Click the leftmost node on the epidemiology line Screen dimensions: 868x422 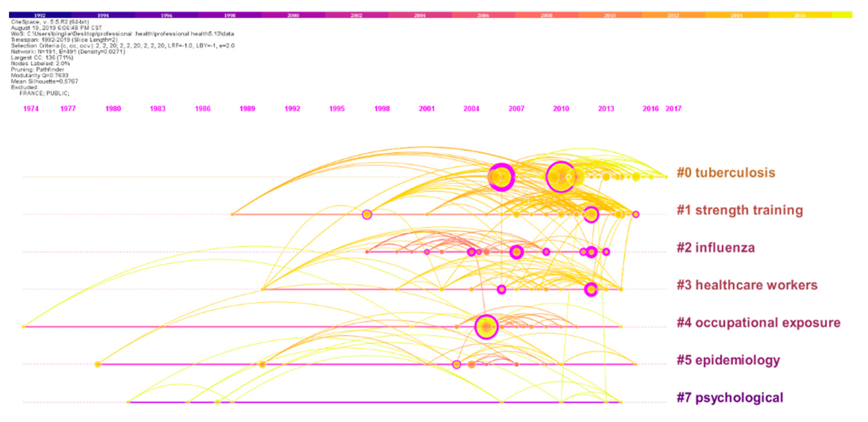98,364
